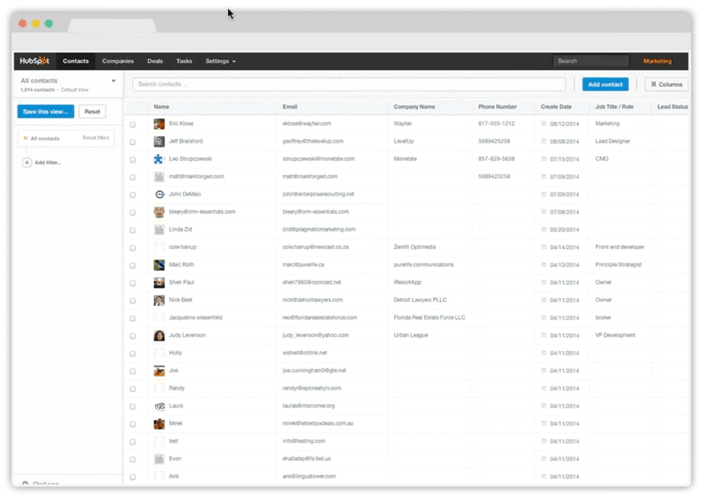
Task: Open the Deals tab
Action: 155,61
